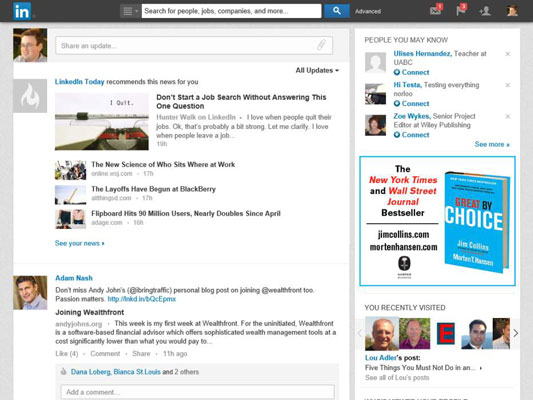Dismiss Zoe Wykes suggestion

(508, 116)
